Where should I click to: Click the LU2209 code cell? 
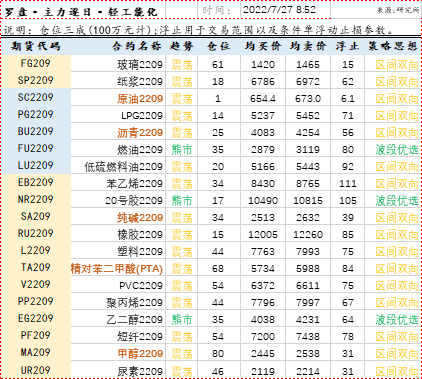point(36,165)
